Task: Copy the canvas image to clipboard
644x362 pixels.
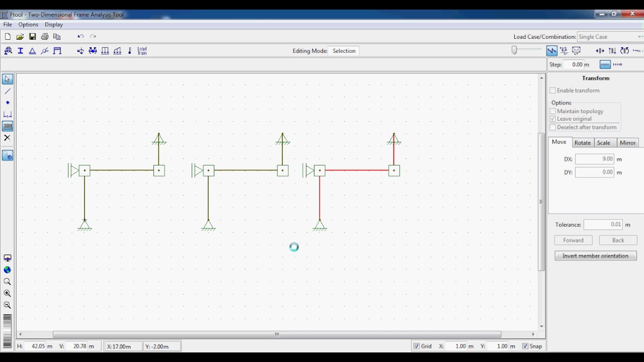Action: (57, 37)
